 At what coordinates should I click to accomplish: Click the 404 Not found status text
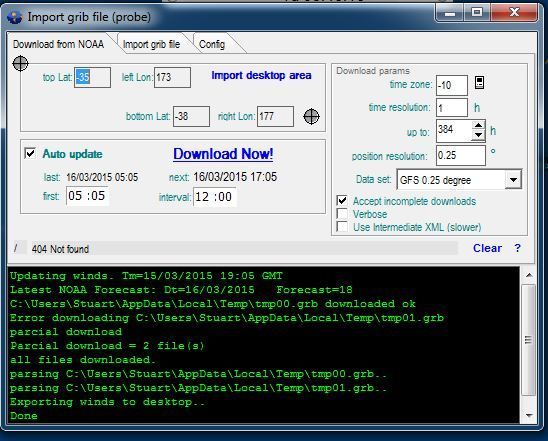pyautogui.click(x=60, y=249)
